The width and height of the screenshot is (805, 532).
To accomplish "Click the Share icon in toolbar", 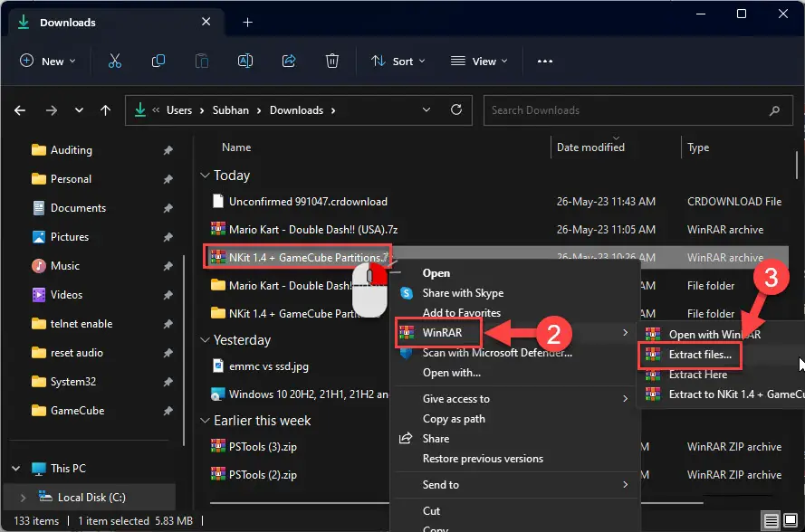I will coord(289,61).
